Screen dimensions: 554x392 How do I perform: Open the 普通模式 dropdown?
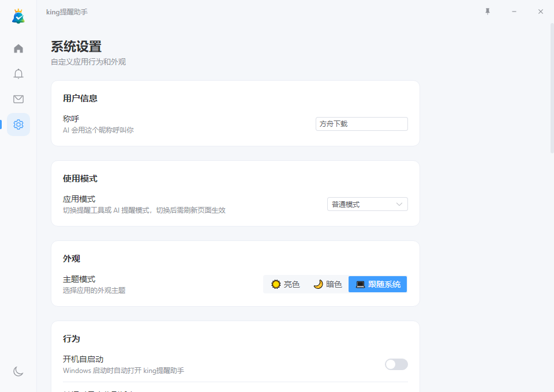click(367, 204)
